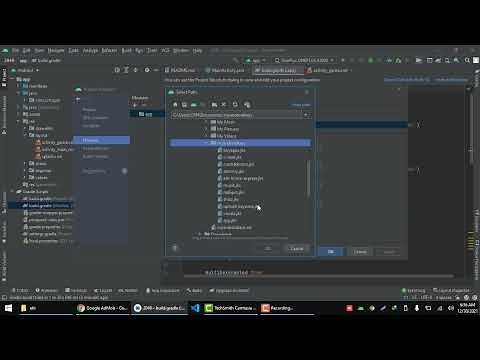
Task: Collapse all icon in Project panel header
Action: point(135,70)
